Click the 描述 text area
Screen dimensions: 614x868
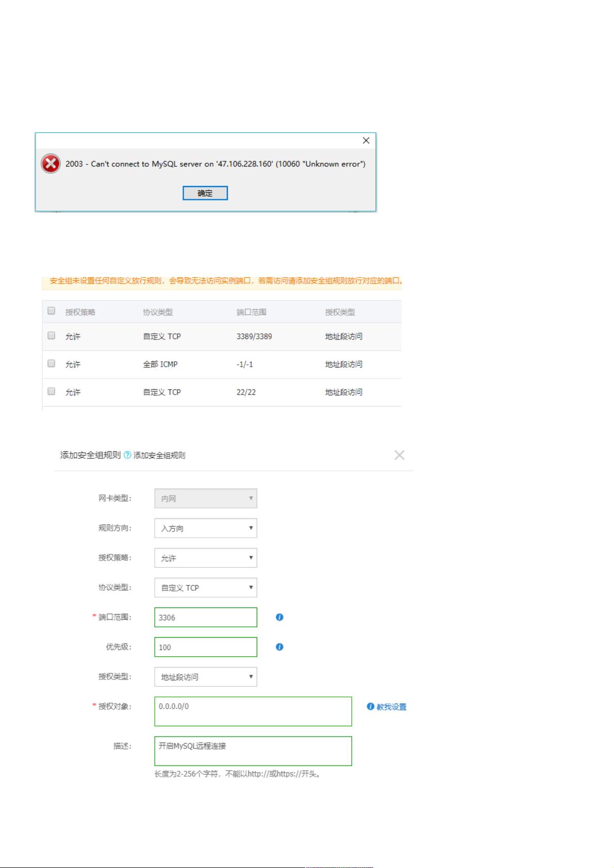coord(253,751)
